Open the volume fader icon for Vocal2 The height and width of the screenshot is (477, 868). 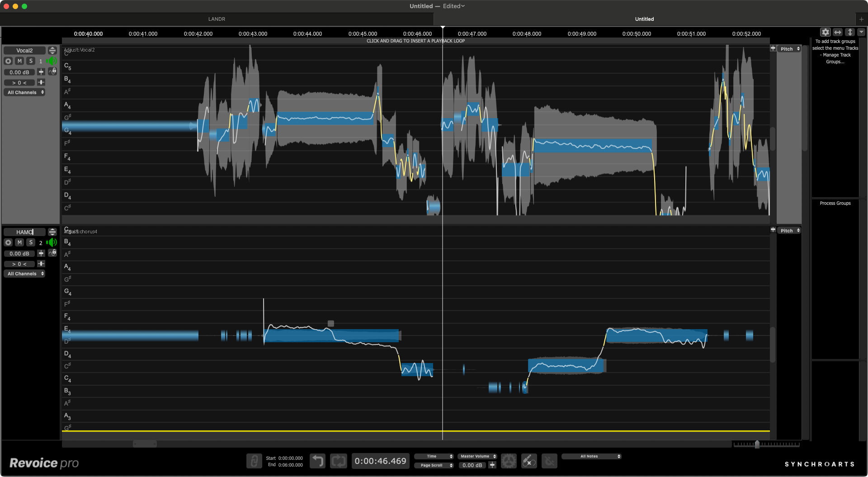tap(41, 72)
